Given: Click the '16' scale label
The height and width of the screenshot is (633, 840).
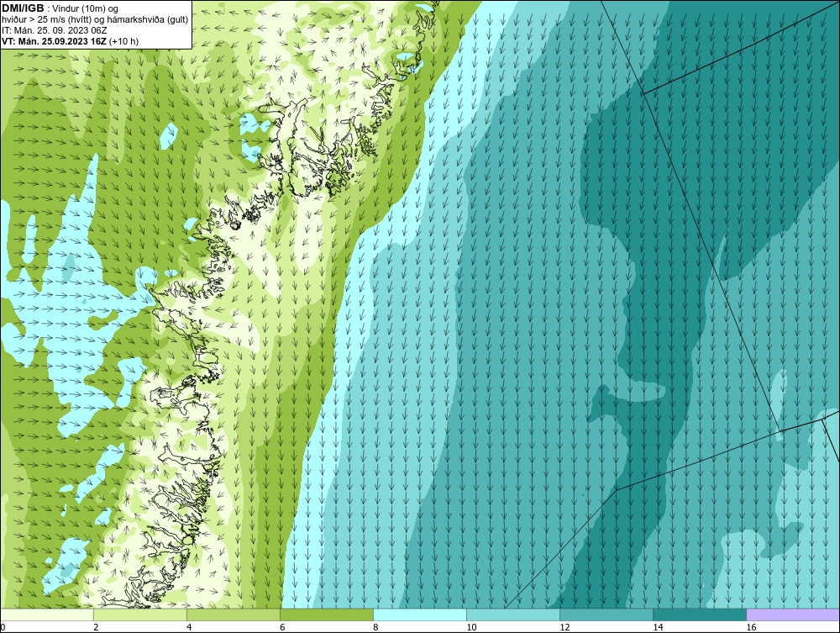Looking at the screenshot, I should [751, 627].
